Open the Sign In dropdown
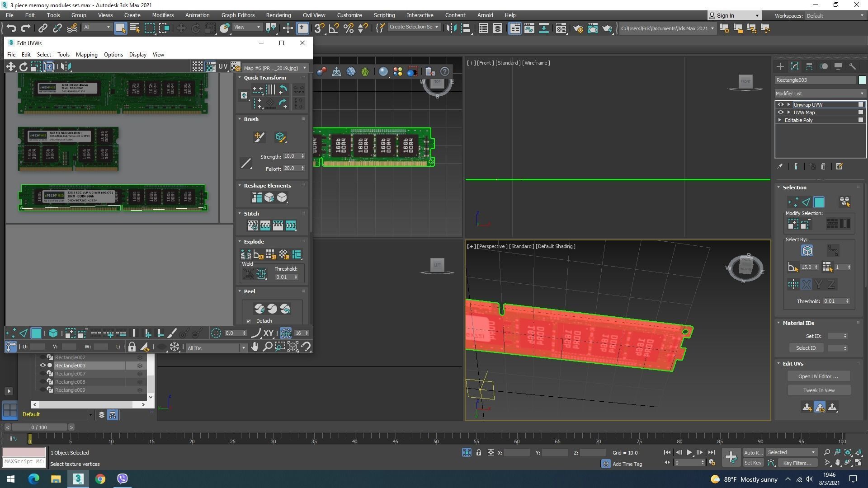The width and height of the screenshot is (868, 488). (x=734, y=15)
